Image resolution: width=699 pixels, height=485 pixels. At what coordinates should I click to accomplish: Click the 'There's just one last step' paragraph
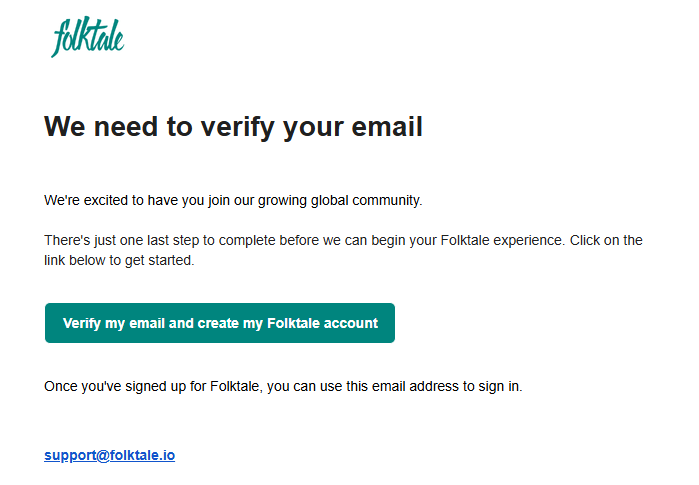click(343, 250)
